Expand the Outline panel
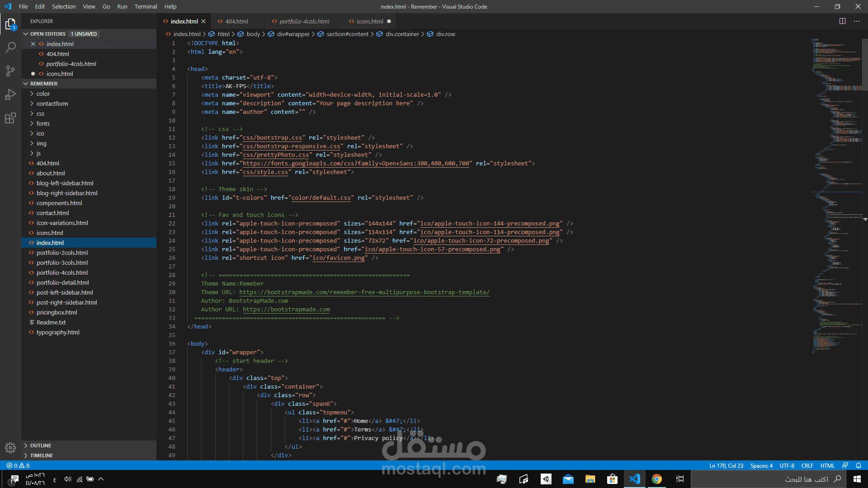Screen dimensions: 868x488 (x=89, y=446)
